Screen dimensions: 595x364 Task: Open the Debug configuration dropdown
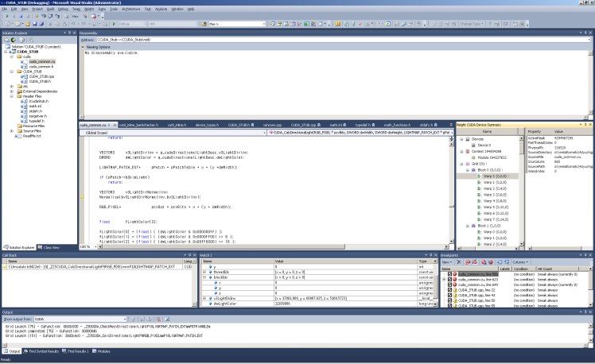pos(132,24)
